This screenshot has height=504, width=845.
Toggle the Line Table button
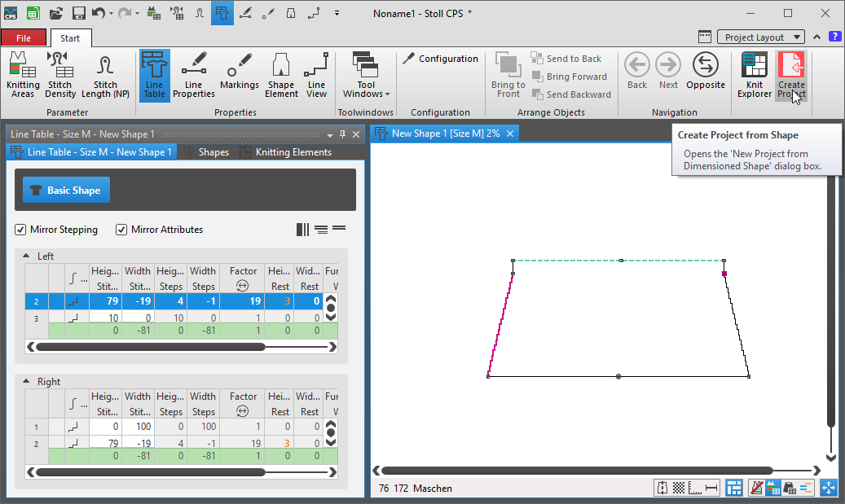click(154, 75)
